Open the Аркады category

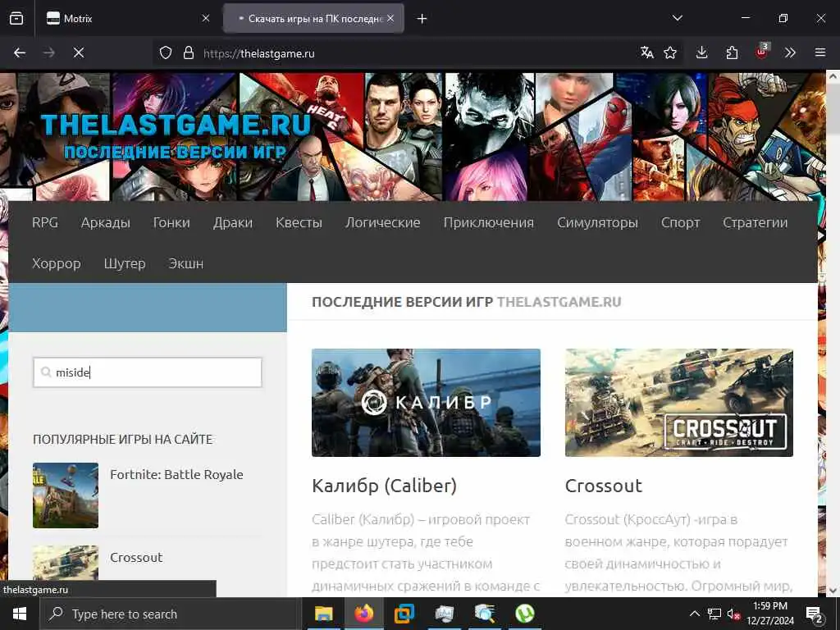pyautogui.click(x=106, y=222)
